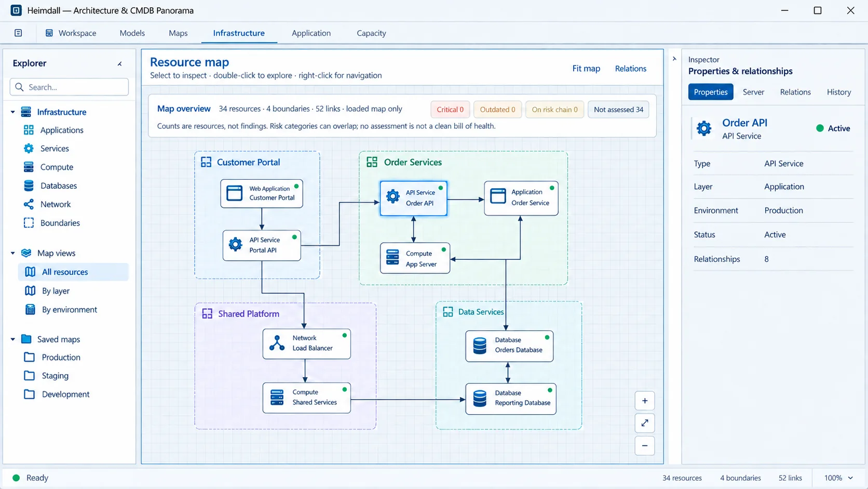This screenshot has width=868, height=489.
Task: Toggle the Not assessed 34 filter chip
Action: click(618, 110)
